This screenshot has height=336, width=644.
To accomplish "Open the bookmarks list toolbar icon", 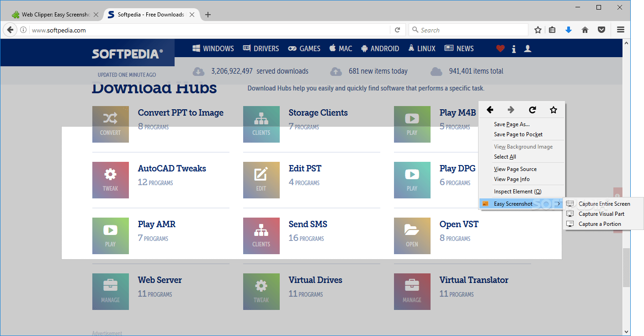I will [552, 30].
